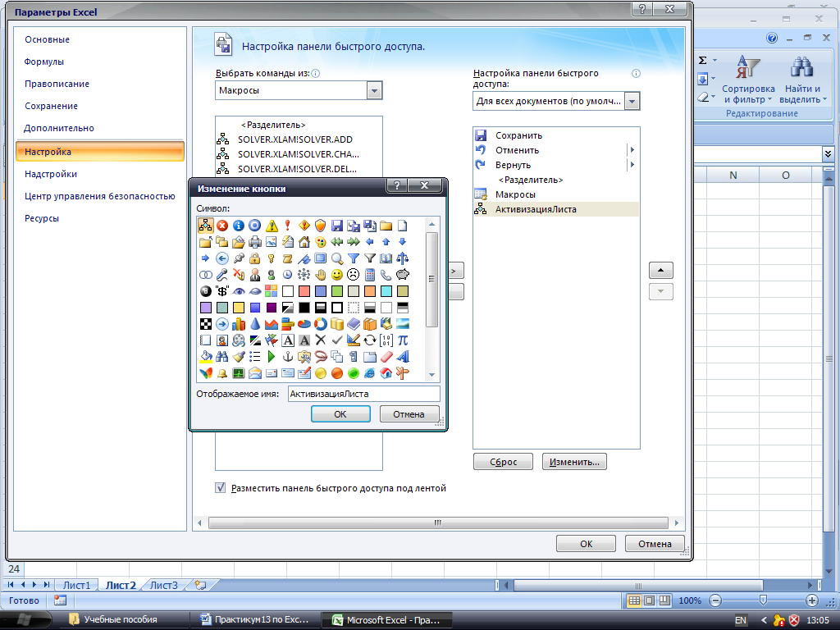The height and width of the screenshot is (630, 840).
Task: Pick the blue information "i" symbol
Action: coord(239,226)
